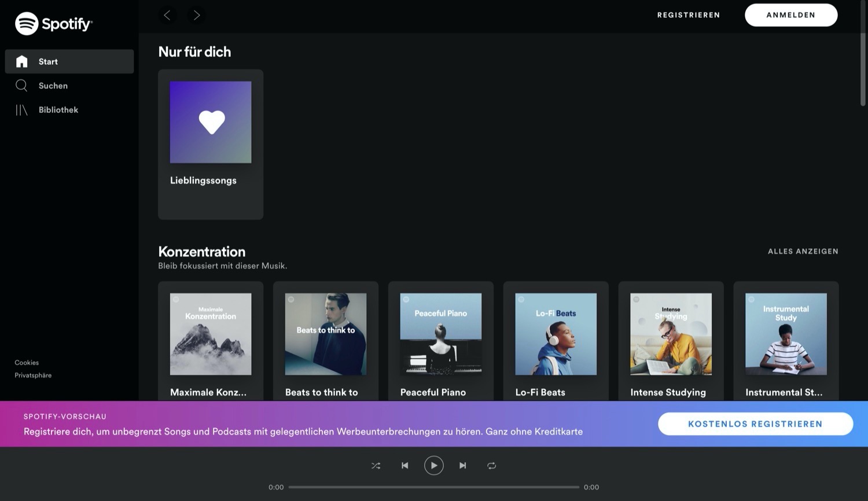This screenshot has height=501, width=868.
Task: Click the total time 0:00 right of progress bar
Action: click(x=591, y=487)
